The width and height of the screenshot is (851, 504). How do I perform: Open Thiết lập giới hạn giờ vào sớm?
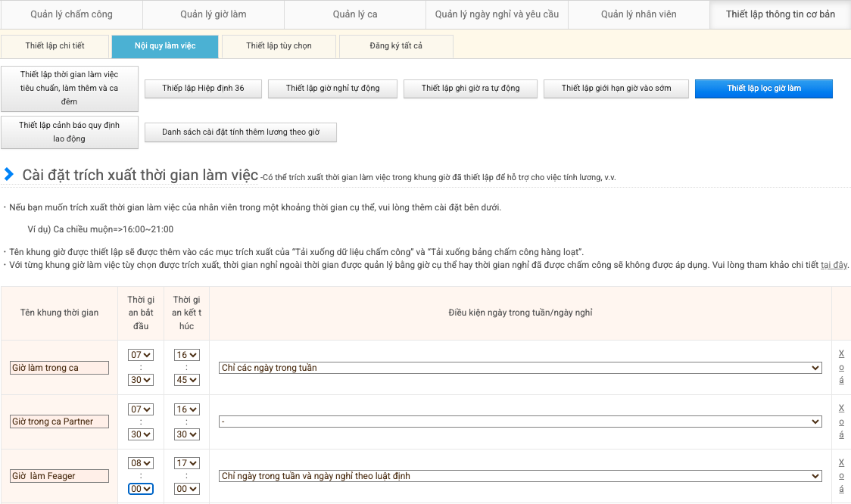coord(616,89)
